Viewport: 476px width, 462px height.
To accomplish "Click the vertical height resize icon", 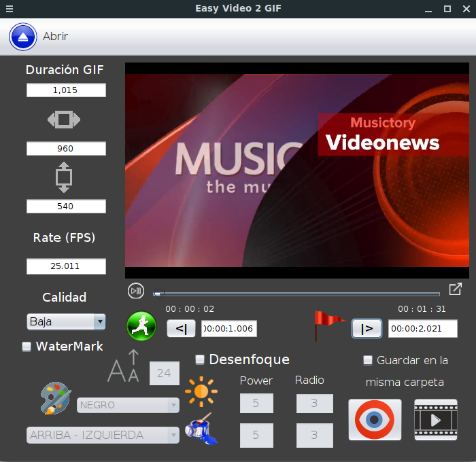I will point(64,177).
